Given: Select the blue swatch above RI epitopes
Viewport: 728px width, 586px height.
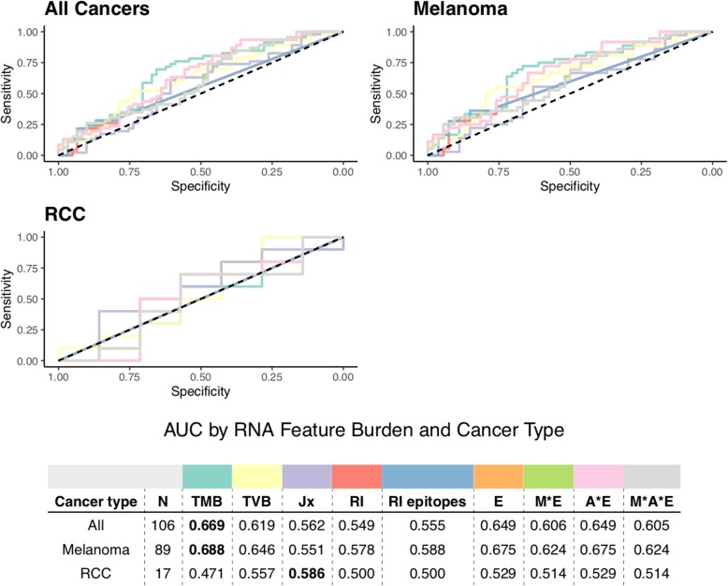Looking at the screenshot, I should tap(426, 476).
